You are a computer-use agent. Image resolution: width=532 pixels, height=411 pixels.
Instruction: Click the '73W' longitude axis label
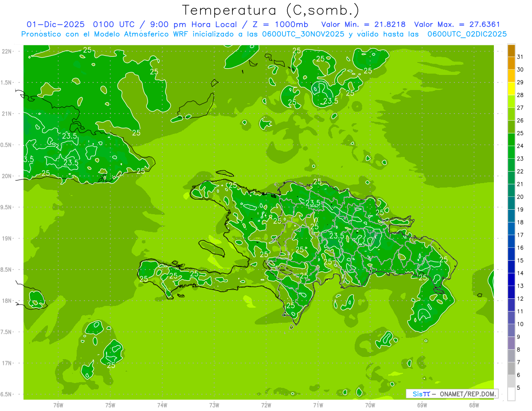tap(214, 405)
